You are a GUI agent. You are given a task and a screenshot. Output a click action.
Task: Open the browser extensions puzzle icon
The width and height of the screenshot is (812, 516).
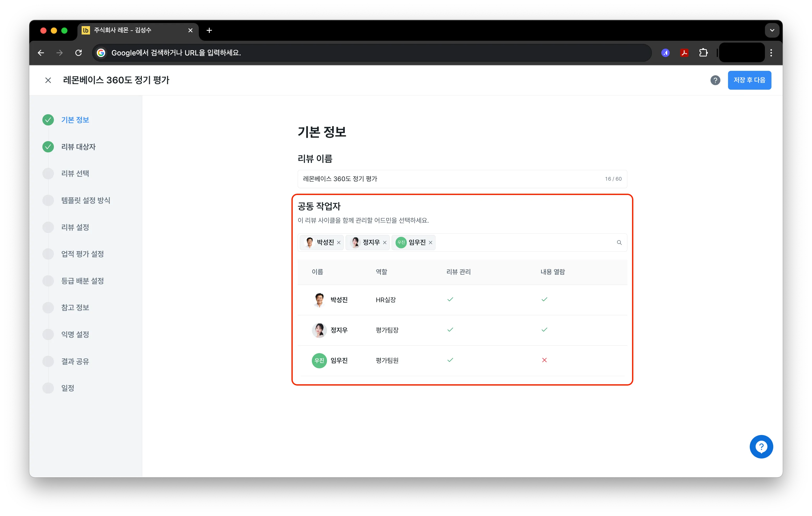(x=703, y=53)
